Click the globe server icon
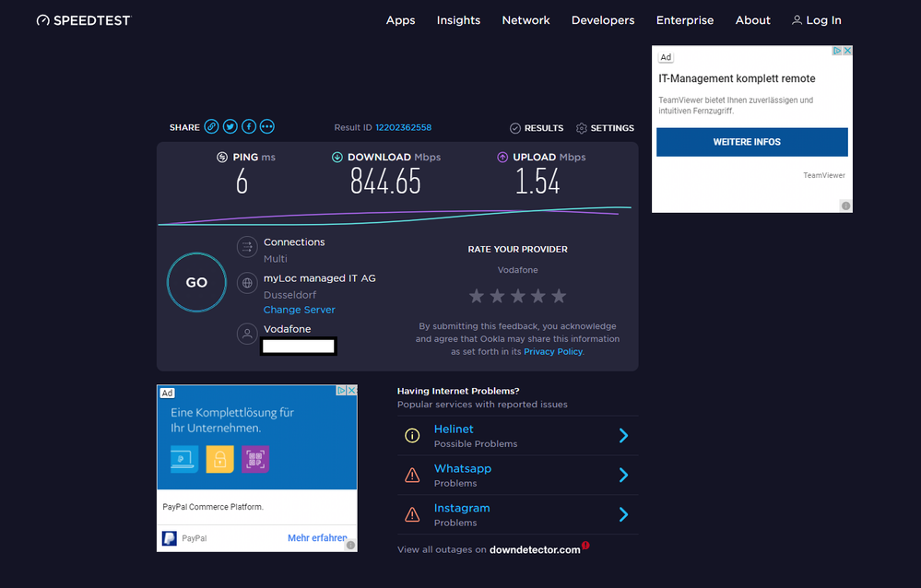921x588 pixels. (247, 283)
